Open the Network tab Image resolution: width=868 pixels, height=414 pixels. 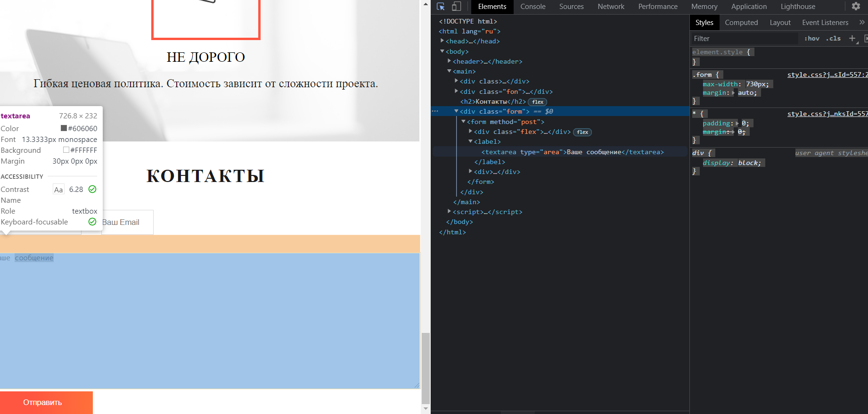[x=611, y=7]
